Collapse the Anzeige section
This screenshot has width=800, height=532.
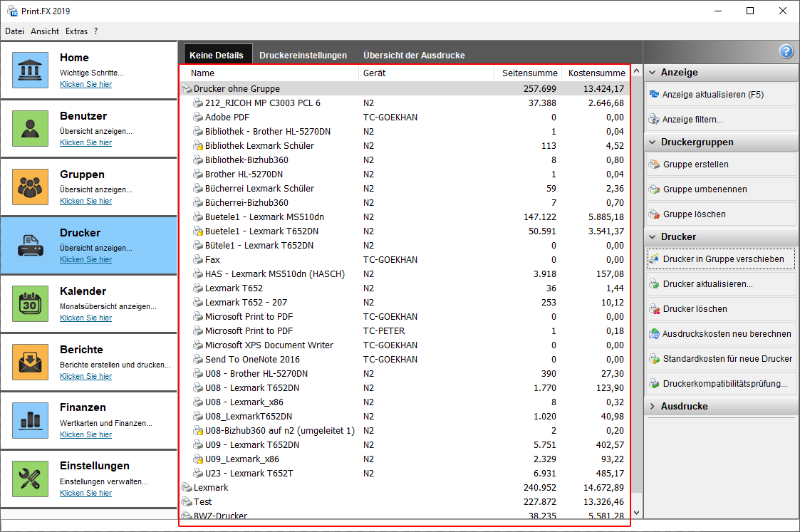pos(652,73)
